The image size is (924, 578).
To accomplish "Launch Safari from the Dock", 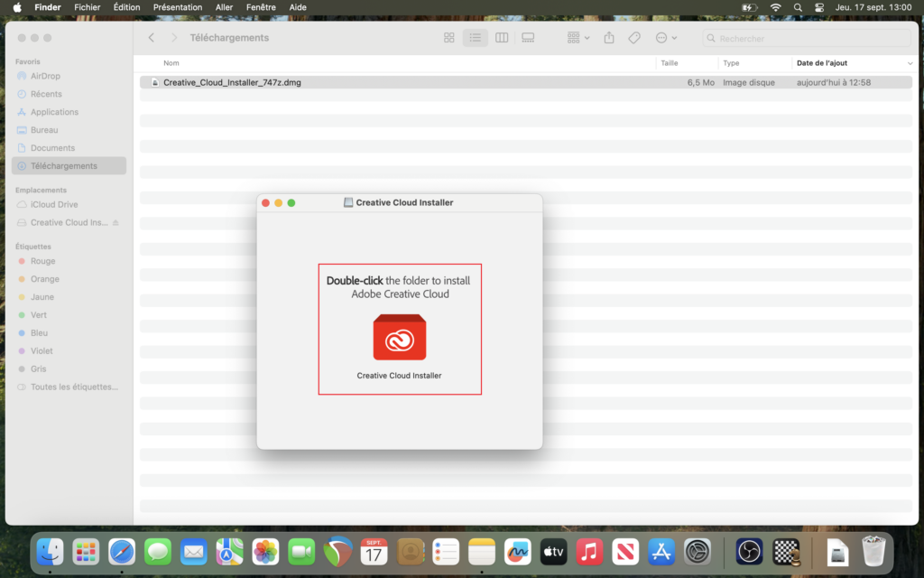I will [x=122, y=552].
